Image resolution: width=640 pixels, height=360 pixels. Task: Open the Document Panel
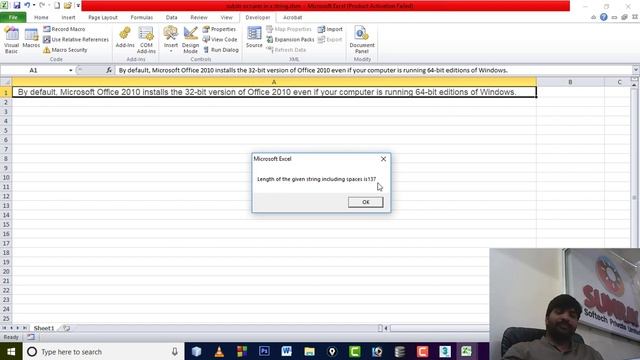[362, 40]
